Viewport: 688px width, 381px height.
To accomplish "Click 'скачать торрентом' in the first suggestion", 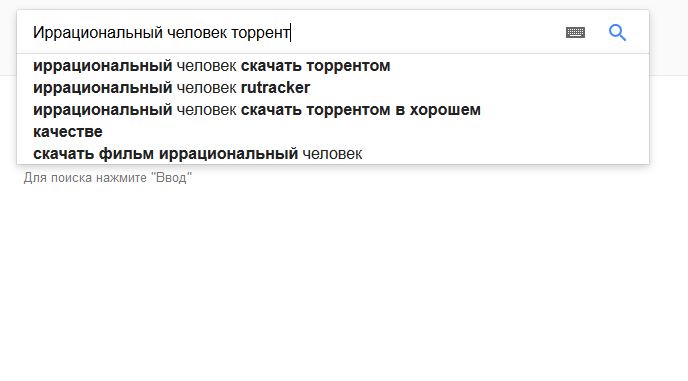I will [x=315, y=66].
